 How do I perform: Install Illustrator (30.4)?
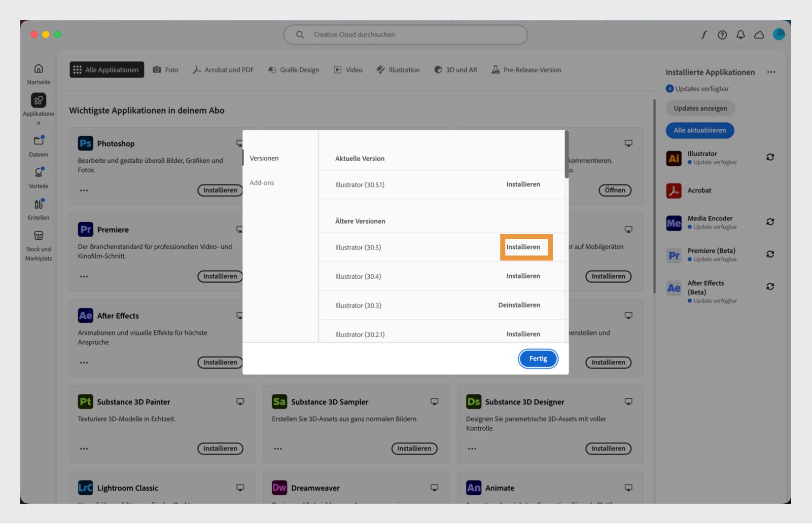(x=523, y=276)
